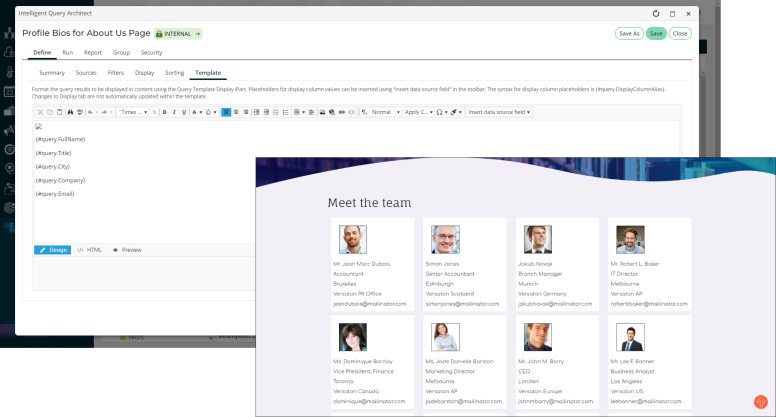Click the orange chat widget icon
The width and height of the screenshot is (776, 417).
(x=760, y=401)
